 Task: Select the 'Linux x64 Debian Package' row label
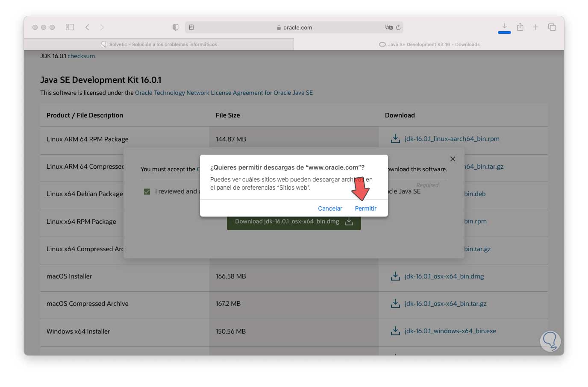pyautogui.click(x=85, y=194)
